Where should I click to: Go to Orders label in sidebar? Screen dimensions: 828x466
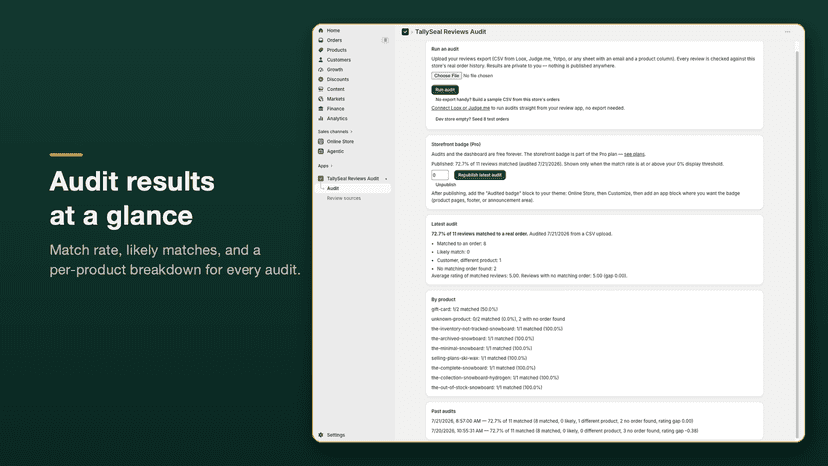(x=334, y=40)
